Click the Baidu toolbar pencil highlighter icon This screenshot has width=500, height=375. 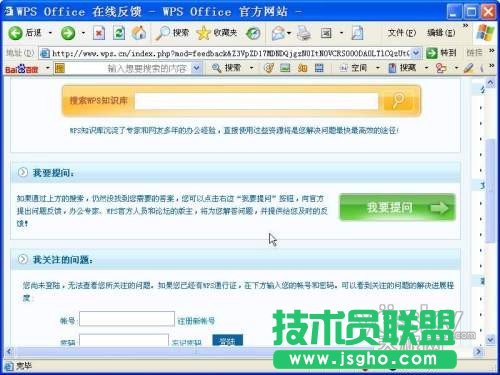(x=469, y=68)
